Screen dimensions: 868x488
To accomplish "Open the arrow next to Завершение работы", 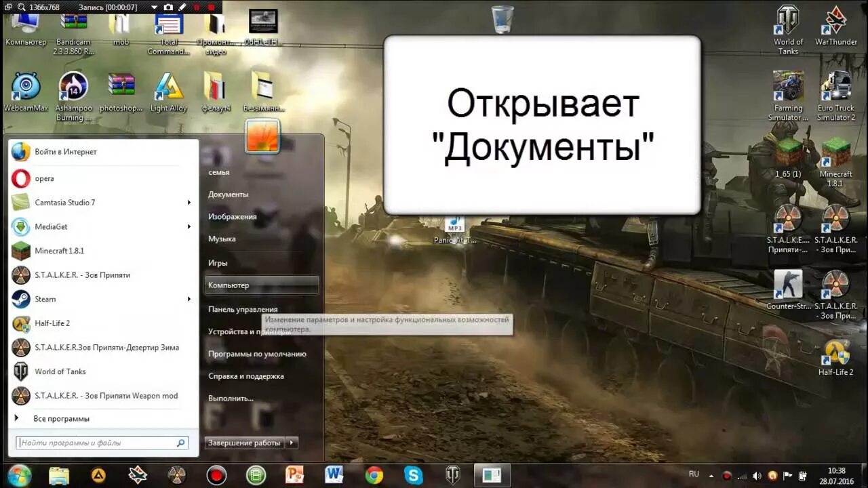I will point(292,443).
